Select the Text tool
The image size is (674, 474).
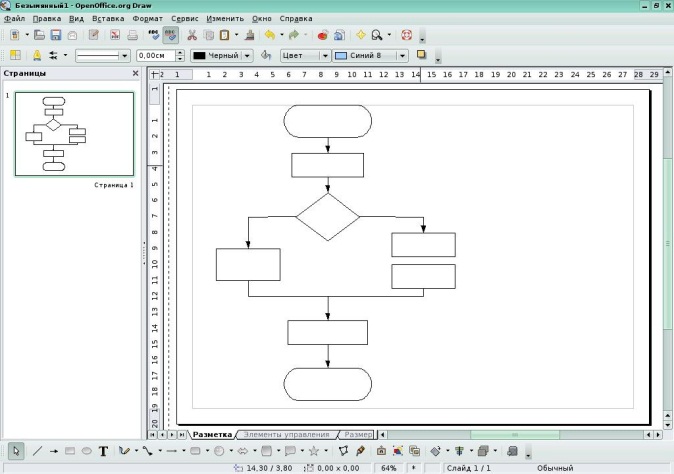[103, 451]
